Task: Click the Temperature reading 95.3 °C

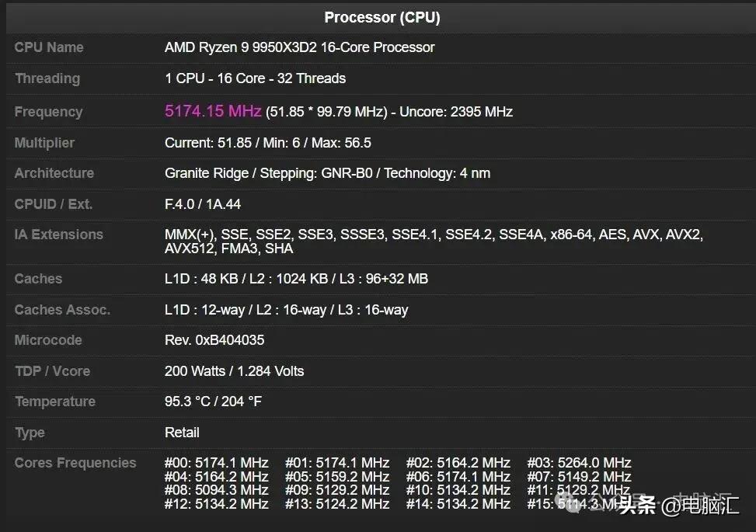Action: click(186, 402)
